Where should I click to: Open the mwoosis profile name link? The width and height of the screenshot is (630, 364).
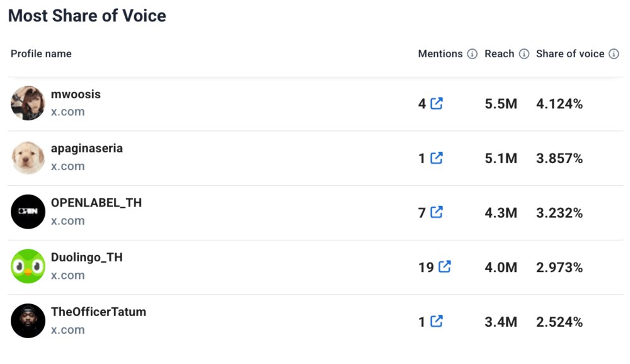point(76,94)
